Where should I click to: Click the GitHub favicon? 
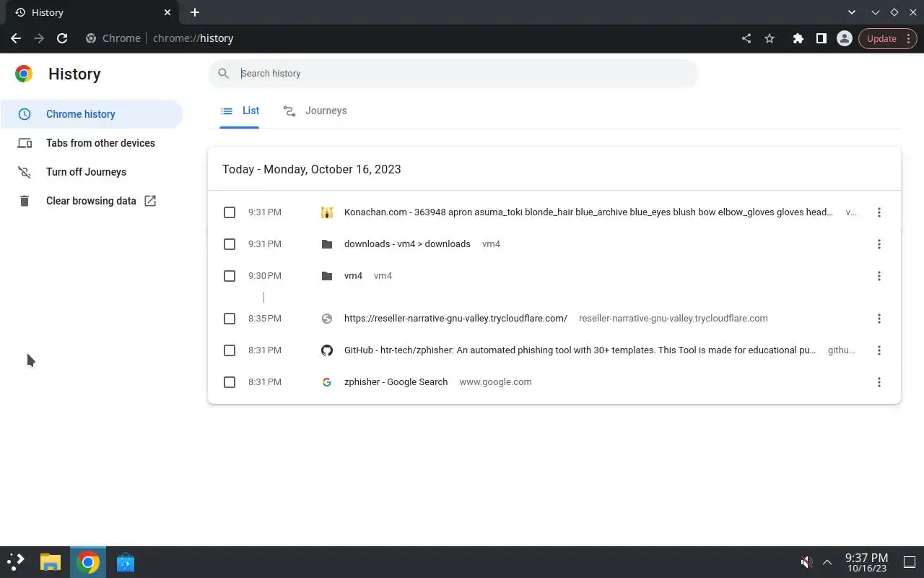[x=327, y=350]
